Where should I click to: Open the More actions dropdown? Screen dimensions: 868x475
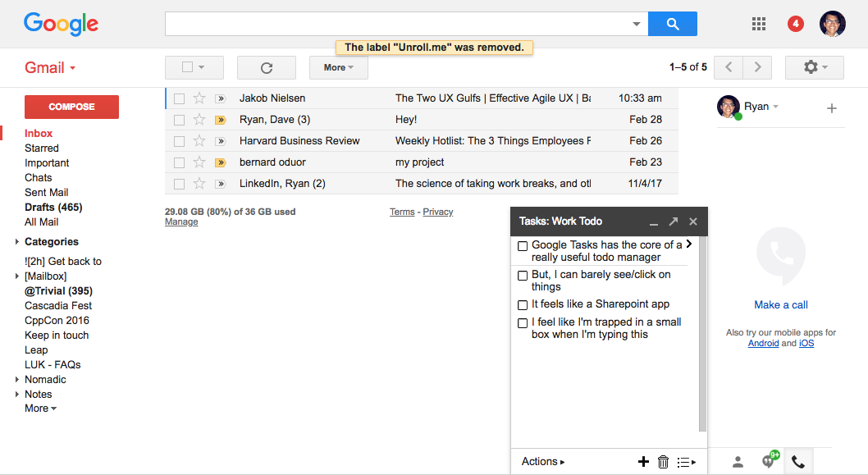point(338,67)
